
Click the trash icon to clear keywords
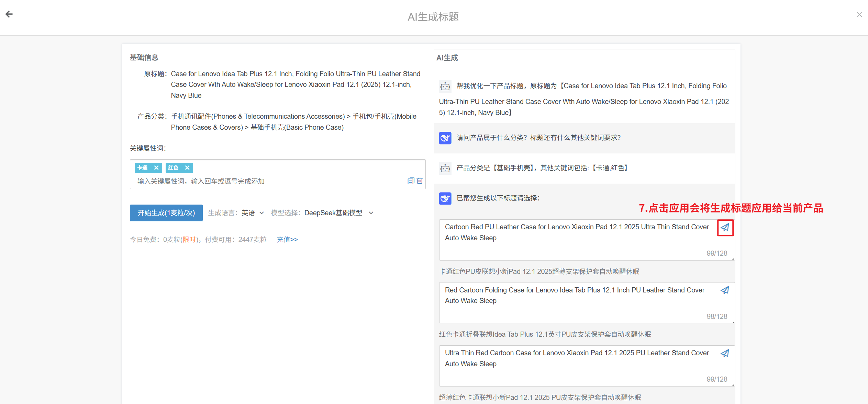coord(420,181)
